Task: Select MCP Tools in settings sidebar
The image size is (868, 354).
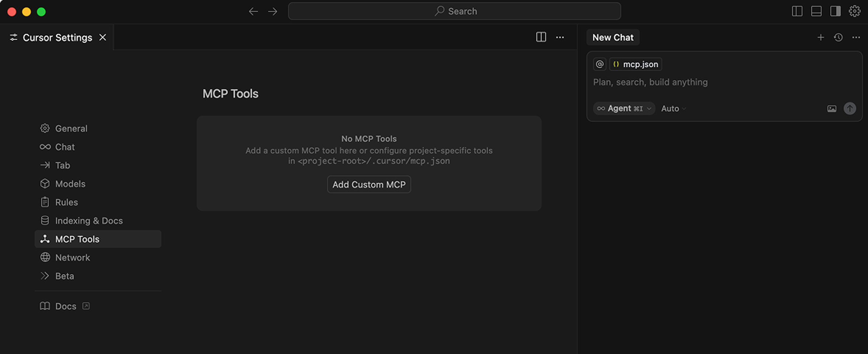Action: click(x=98, y=239)
